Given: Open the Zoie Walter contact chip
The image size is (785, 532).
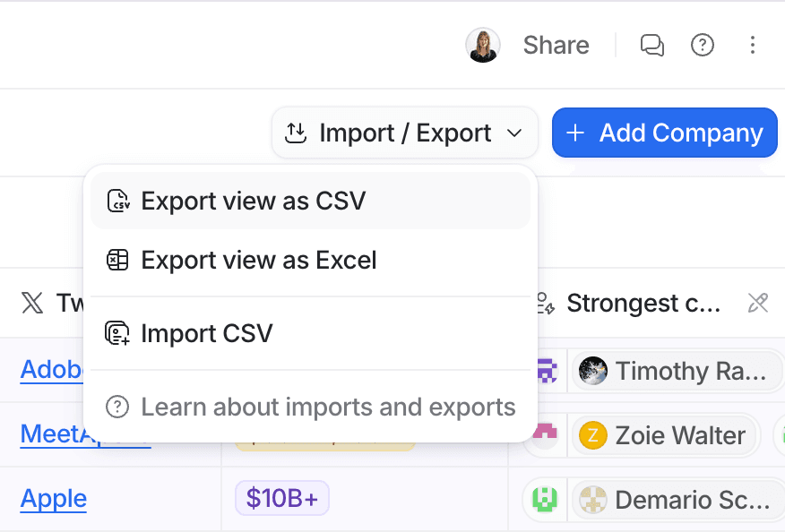Looking at the screenshot, I should [665, 436].
